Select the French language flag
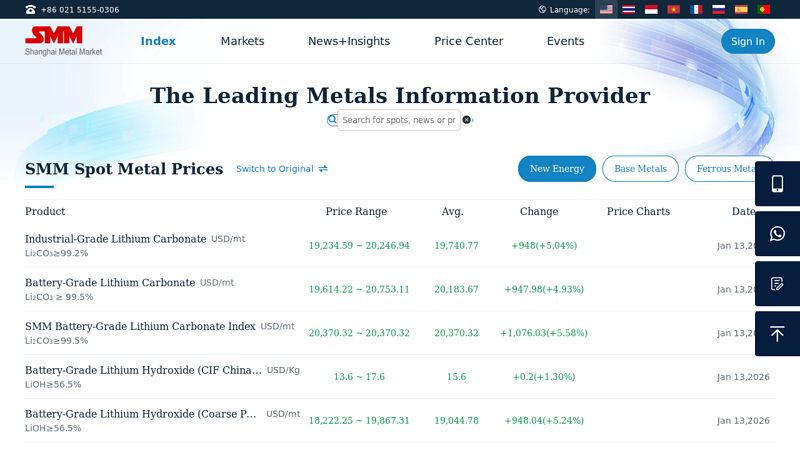The width and height of the screenshot is (800, 450). point(696,9)
